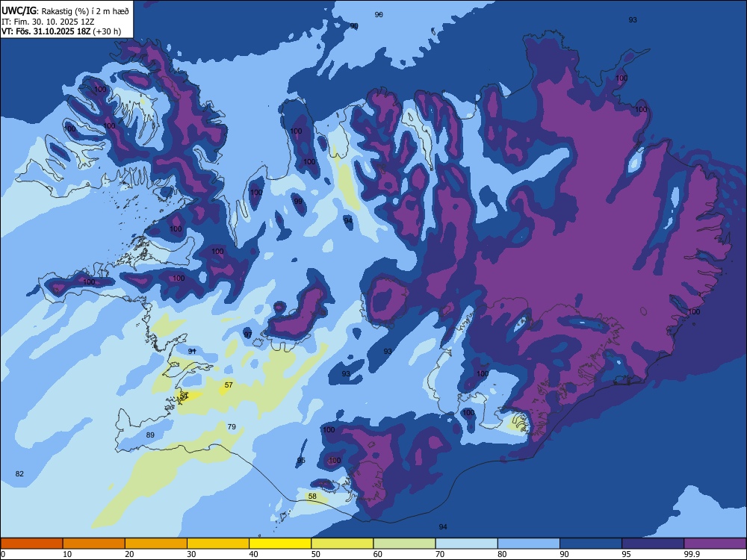Click the legend tick label '10'
The width and height of the screenshot is (747, 560).
[x=67, y=554]
